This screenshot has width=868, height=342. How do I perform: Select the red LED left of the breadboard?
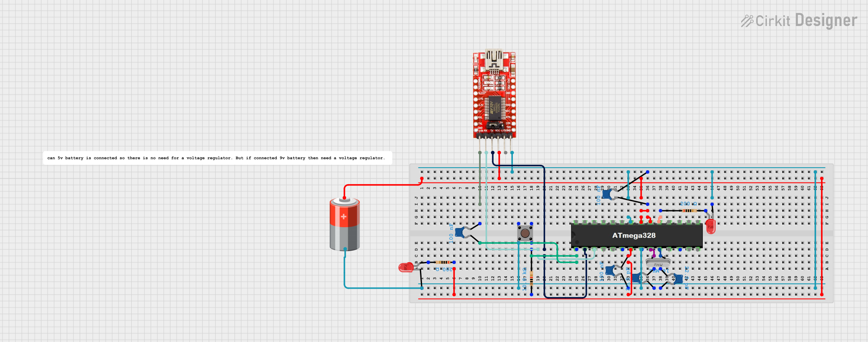[x=406, y=268]
